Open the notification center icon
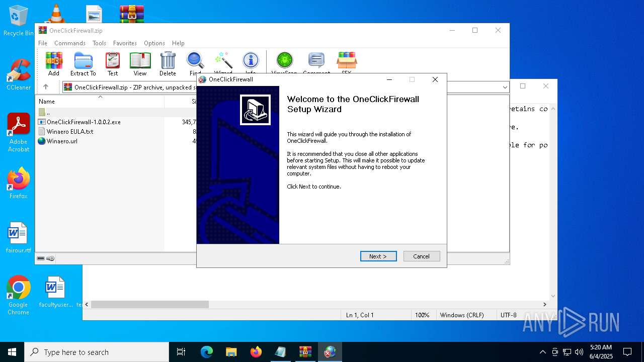The width and height of the screenshot is (644, 362). click(x=627, y=352)
